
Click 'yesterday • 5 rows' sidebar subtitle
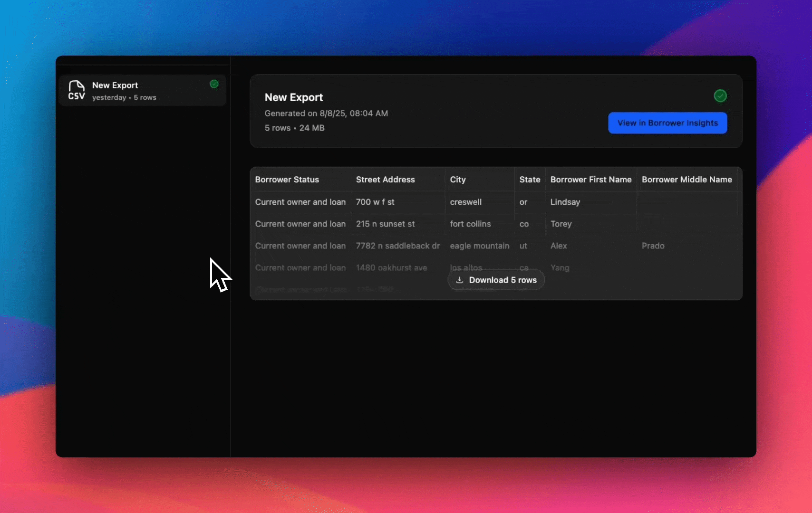click(124, 97)
